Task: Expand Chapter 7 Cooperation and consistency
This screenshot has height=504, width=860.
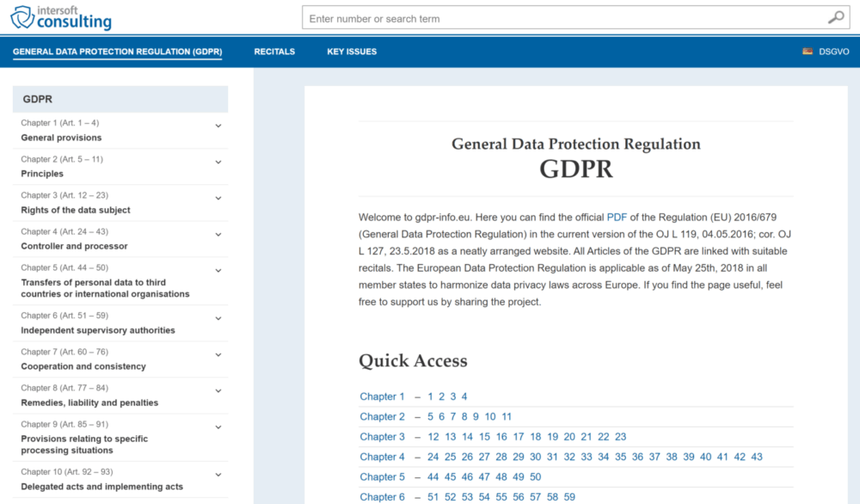Action: click(x=120, y=359)
